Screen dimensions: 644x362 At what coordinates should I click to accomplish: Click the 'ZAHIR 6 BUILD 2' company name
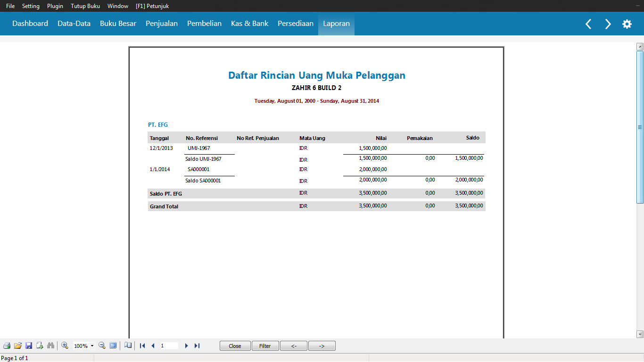[317, 88]
